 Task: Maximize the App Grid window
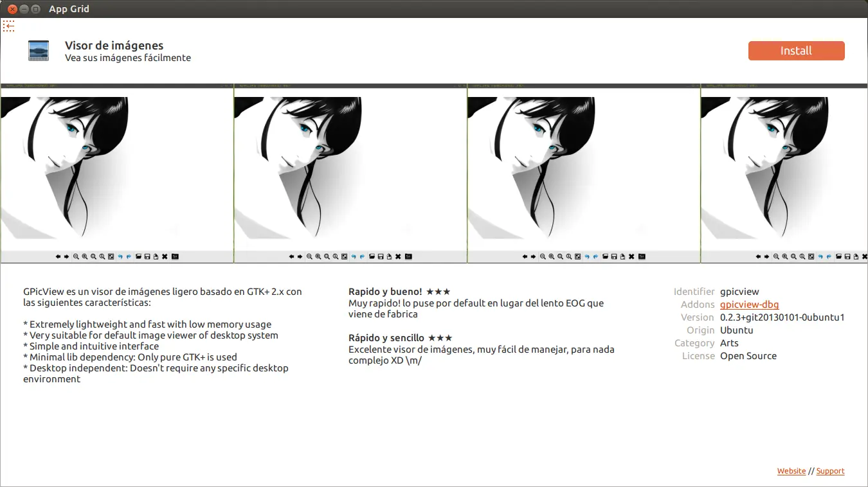point(35,9)
